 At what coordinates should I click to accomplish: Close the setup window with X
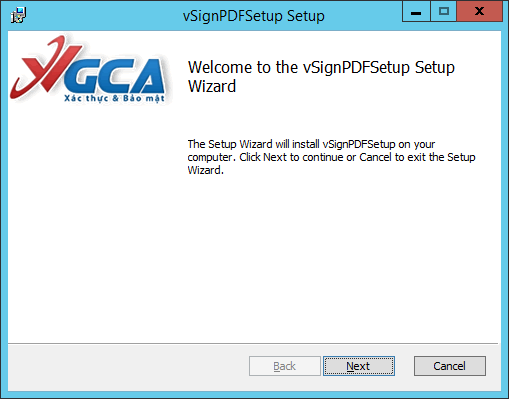click(x=479, y=12)
